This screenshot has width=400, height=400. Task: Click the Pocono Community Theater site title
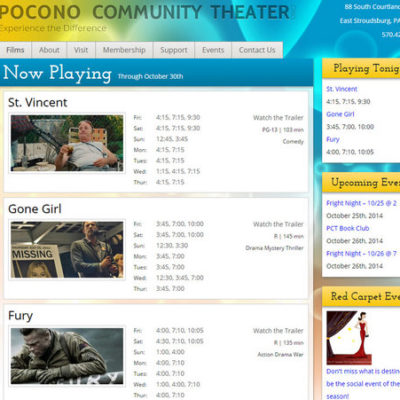coord(144,12)
